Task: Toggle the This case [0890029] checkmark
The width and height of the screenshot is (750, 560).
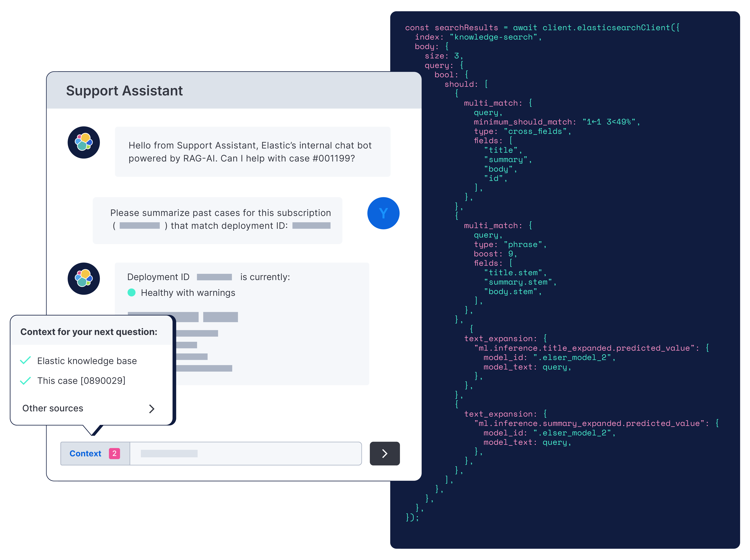Action: 25,380
